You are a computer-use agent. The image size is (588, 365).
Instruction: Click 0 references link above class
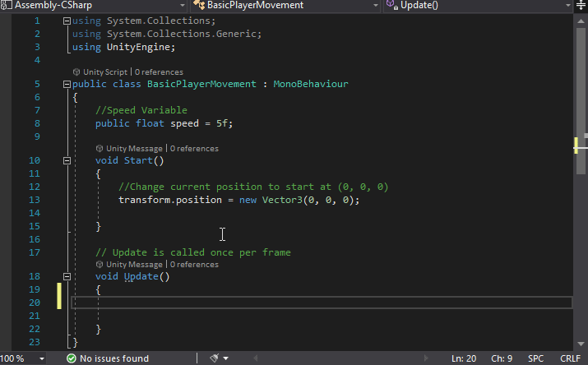click(159, 72)
